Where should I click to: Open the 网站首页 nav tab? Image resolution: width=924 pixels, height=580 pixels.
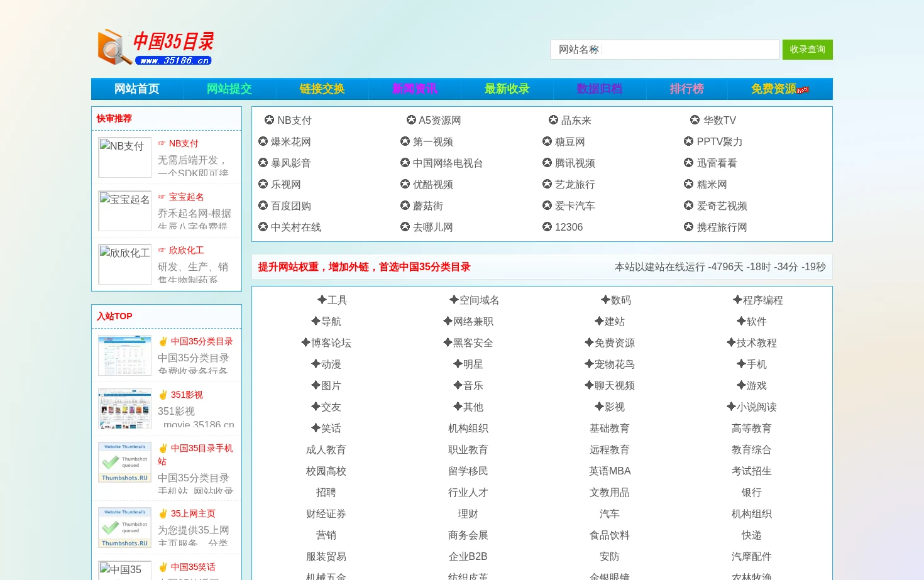[137, 89]
